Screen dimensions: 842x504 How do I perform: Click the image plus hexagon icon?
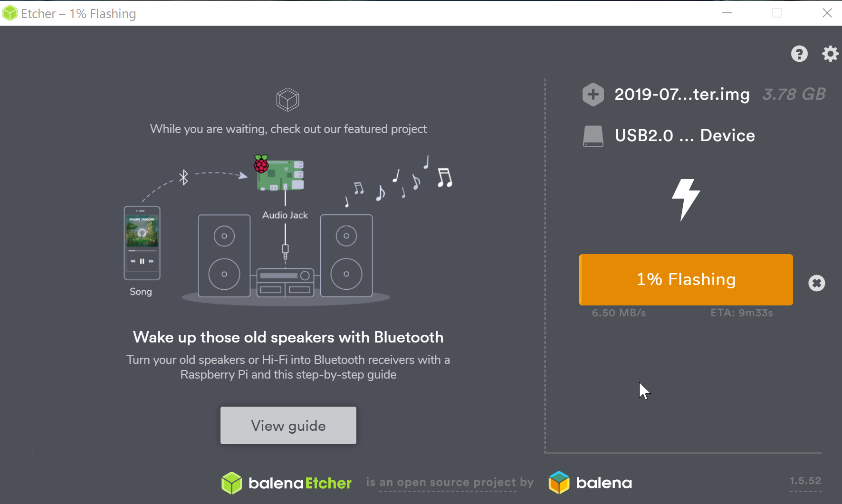(593, 95)
